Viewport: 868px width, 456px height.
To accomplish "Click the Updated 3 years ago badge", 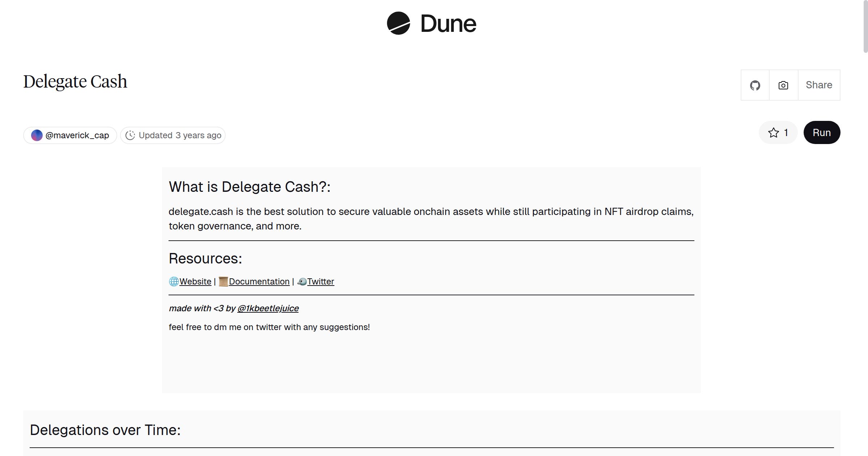I will point(173,135).
